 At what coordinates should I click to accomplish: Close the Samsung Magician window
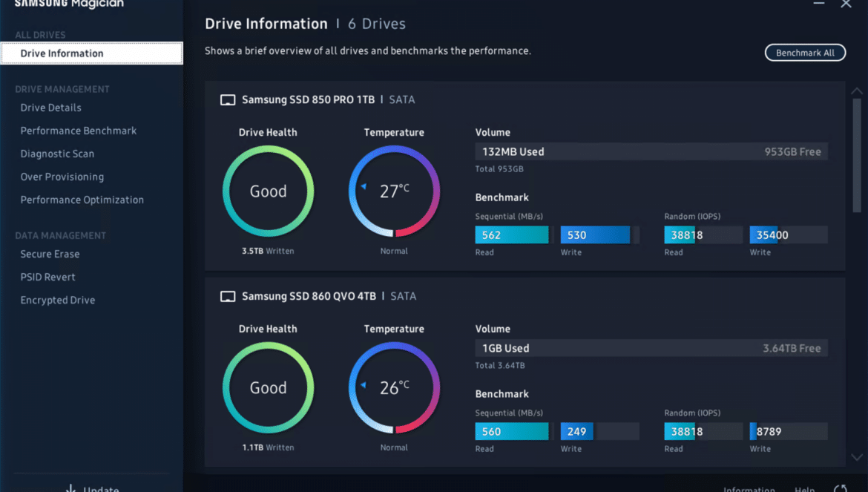pos(846,4)
